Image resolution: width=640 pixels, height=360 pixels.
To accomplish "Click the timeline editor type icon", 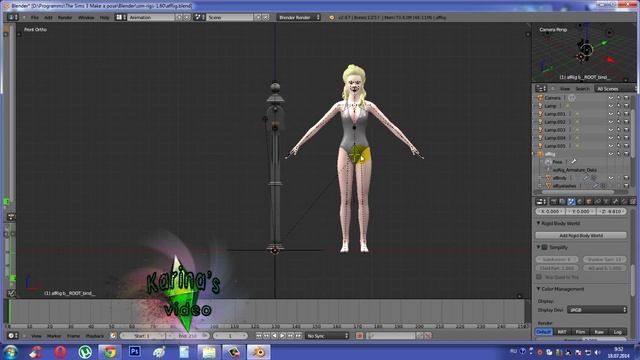I will 13,336.
